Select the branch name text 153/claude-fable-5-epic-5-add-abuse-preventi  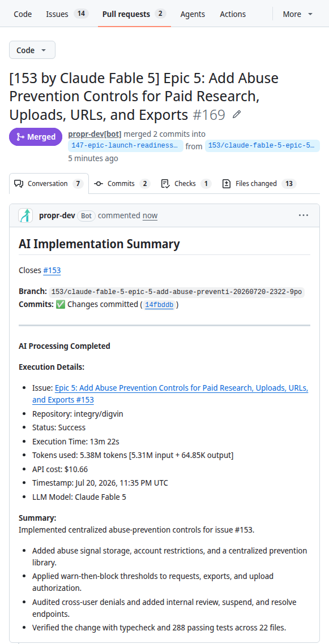coord(177,292)
